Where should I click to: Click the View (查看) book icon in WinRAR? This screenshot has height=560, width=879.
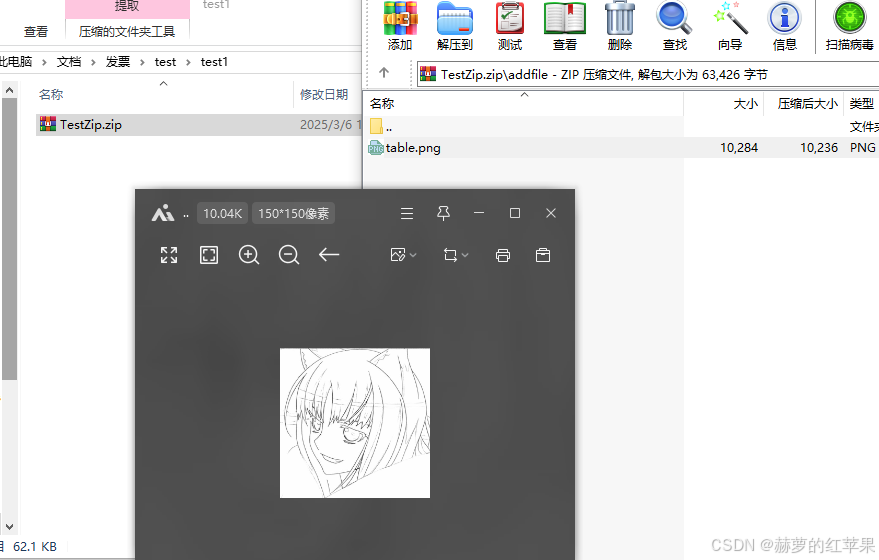click(565, 26)
